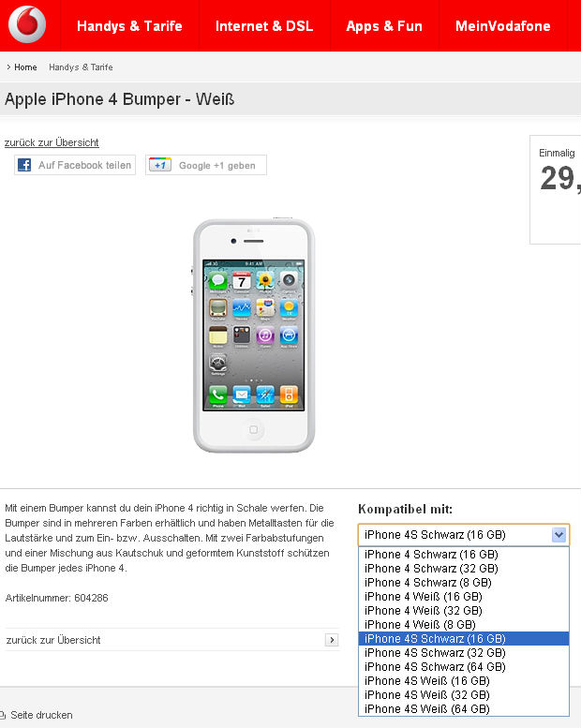Click the Vodafone logo icon
The width and height of the screenshot is (581, 728).
pyautogui.click(x=27, y=24)
